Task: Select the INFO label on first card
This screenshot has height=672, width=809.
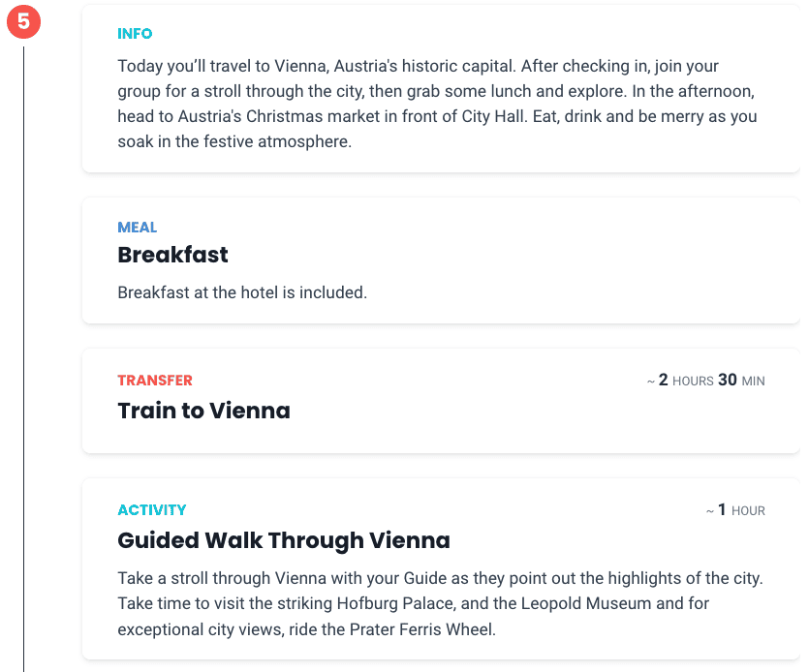Action: click(x=135, y=34)
